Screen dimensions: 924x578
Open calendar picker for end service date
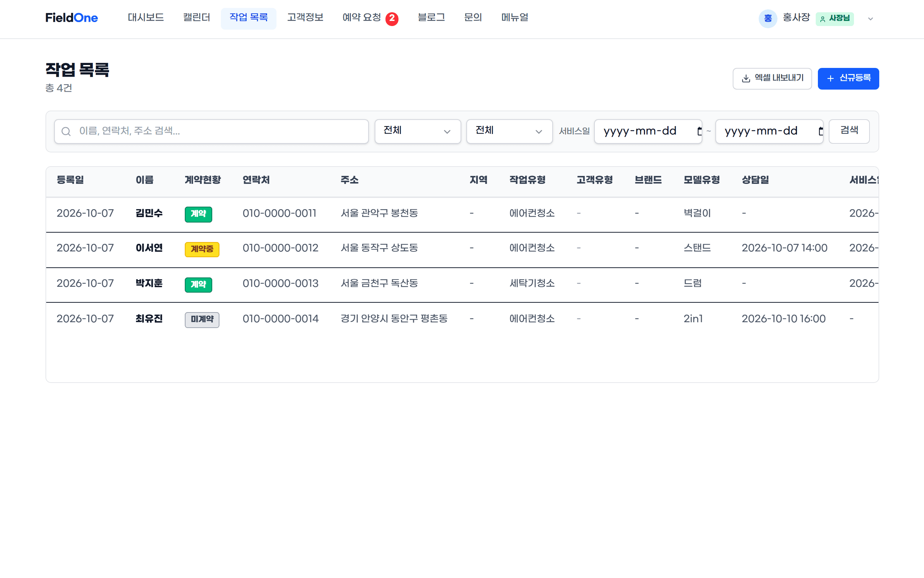click(820, 131)
